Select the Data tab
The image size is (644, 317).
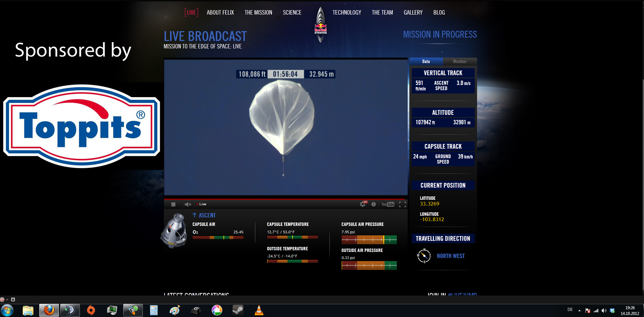coord(426,62)
